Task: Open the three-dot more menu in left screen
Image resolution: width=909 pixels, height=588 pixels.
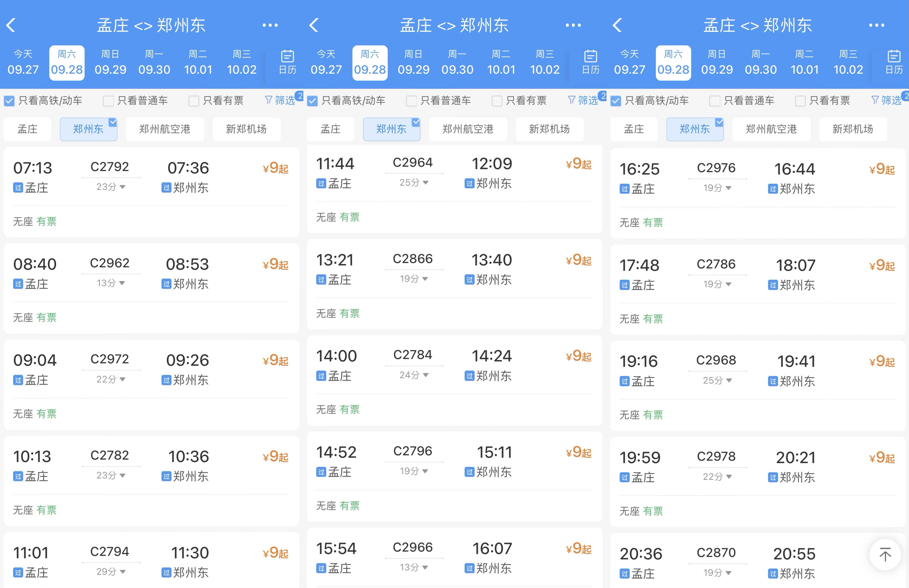Action: [x=270, y=25]
